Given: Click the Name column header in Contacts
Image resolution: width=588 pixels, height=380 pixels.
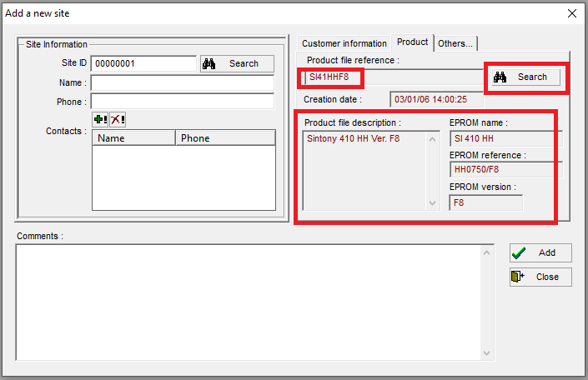Looking at the screenshot, I should (133, 138).
